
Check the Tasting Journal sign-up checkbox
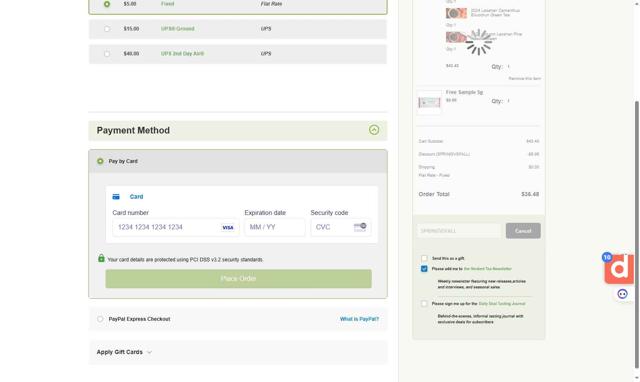[x=424, y=304]
